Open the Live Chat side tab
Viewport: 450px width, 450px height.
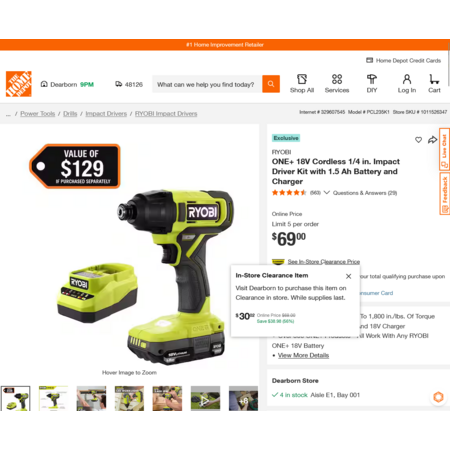[444, 149]
